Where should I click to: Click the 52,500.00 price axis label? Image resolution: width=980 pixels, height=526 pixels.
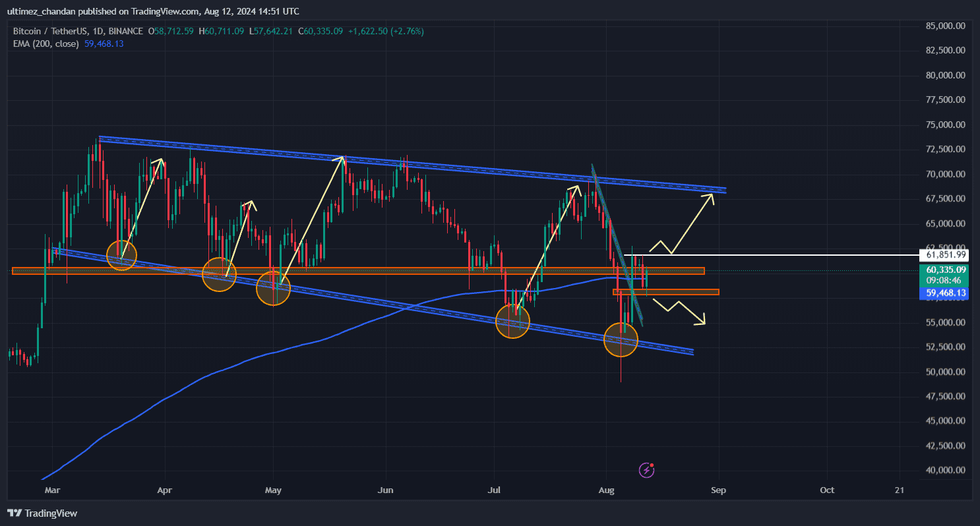946,347
